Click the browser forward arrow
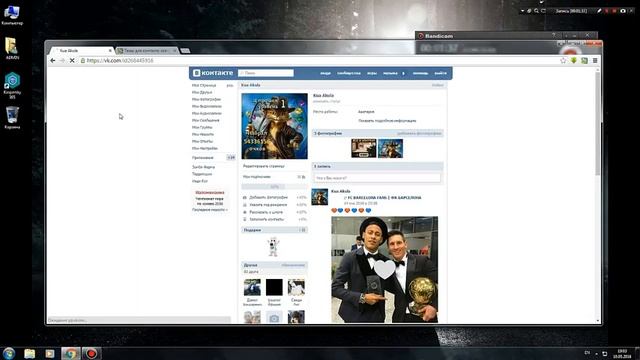This screenshot has height=360, width=640. click(x=62, y=60)
